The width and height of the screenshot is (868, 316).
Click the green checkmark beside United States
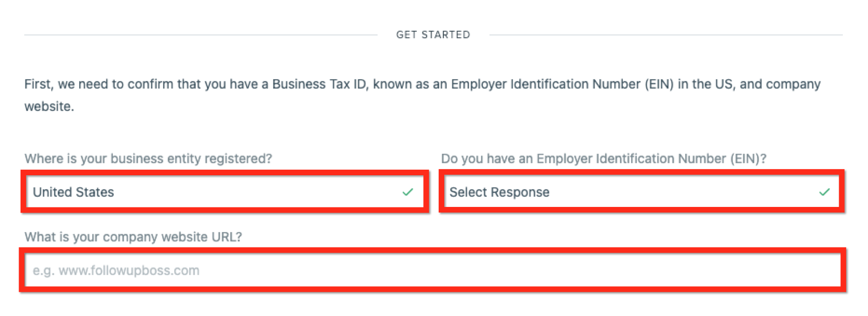tap(409, 192)
